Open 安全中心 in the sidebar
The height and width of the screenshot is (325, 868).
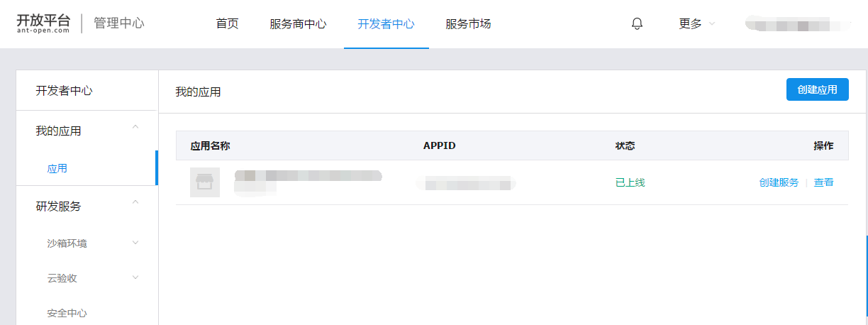click(x=67, y=313)
